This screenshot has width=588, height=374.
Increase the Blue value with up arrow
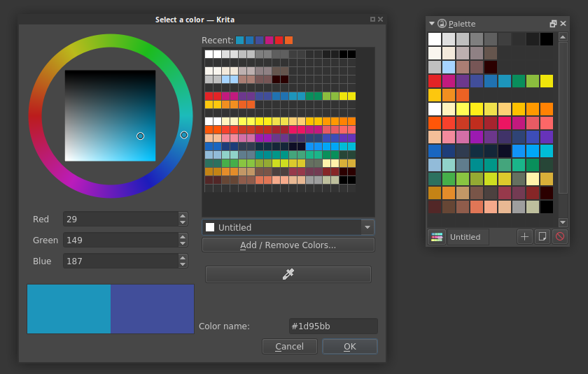point(183,258)
